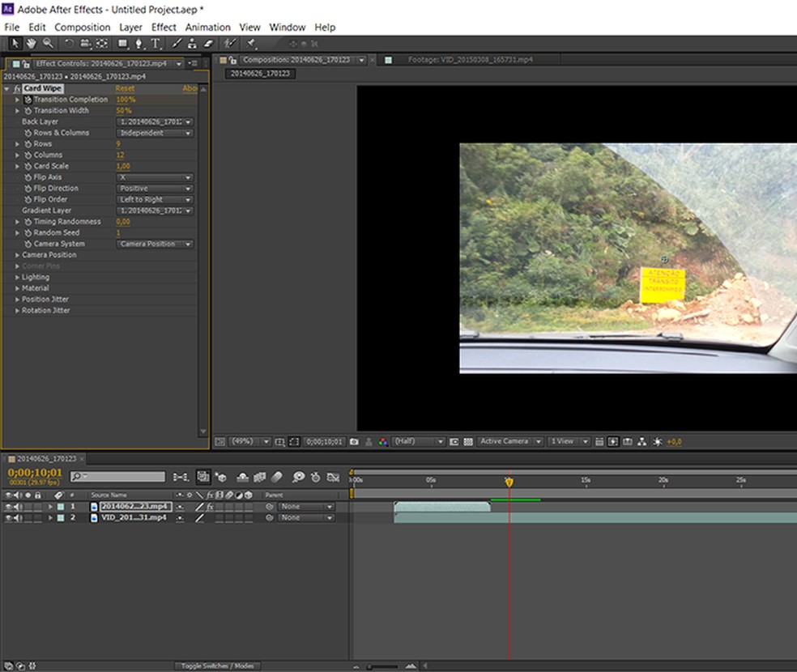Activate the Brush tool
797x672 pixels.
pyautogui.click(x=176, y=44)
